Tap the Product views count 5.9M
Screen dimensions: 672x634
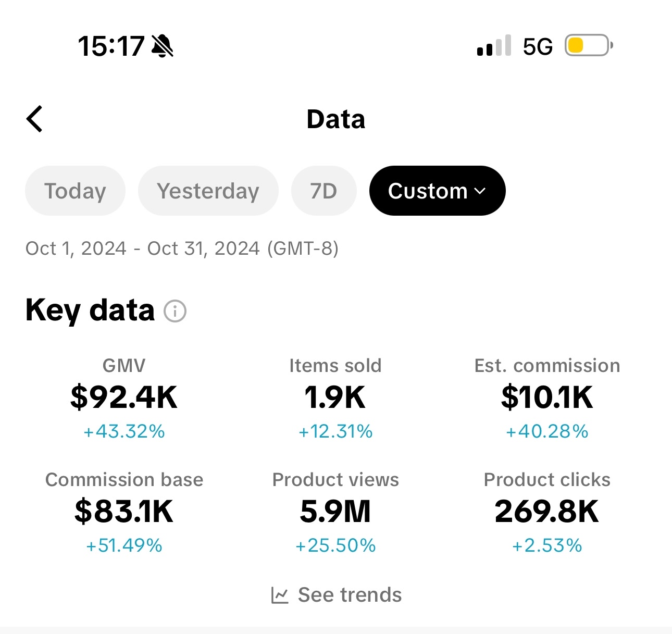(336, 513)
